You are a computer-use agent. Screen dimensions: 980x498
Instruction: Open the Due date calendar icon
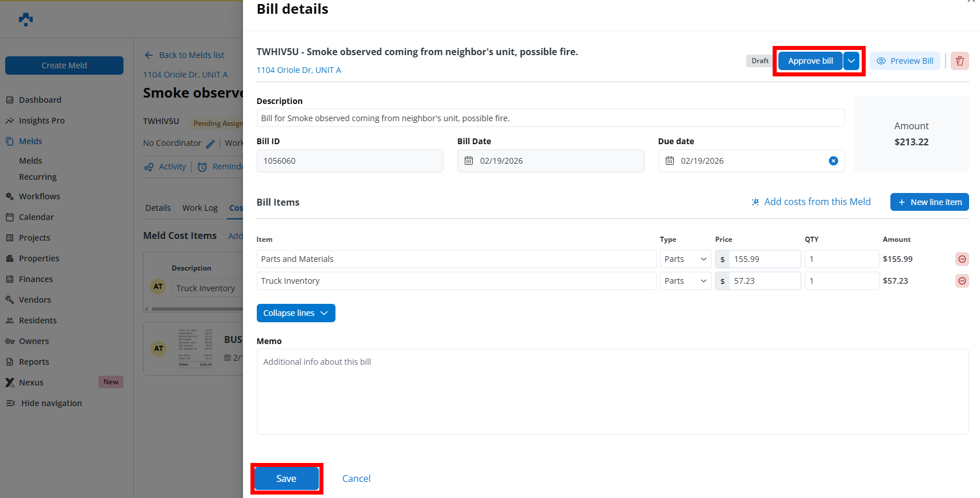click(x=670, y=161)
